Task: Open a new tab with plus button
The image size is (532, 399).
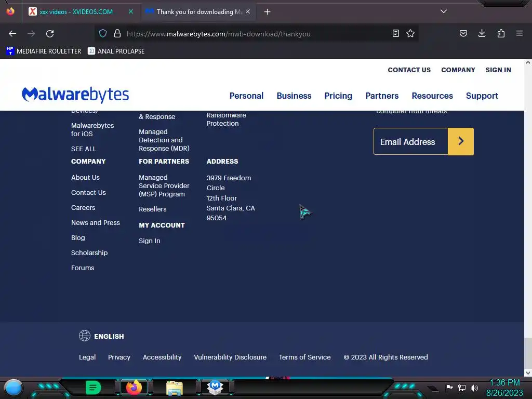Action: coord(268,12)
